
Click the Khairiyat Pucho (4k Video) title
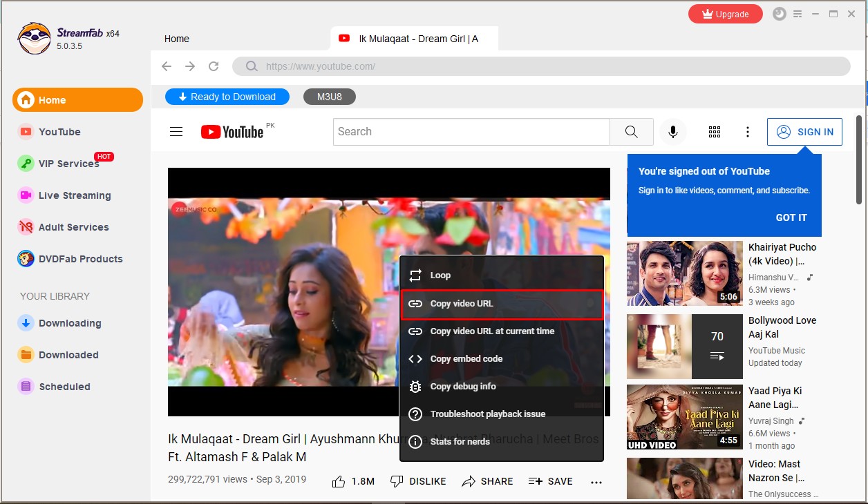click(x=782, y=254)
